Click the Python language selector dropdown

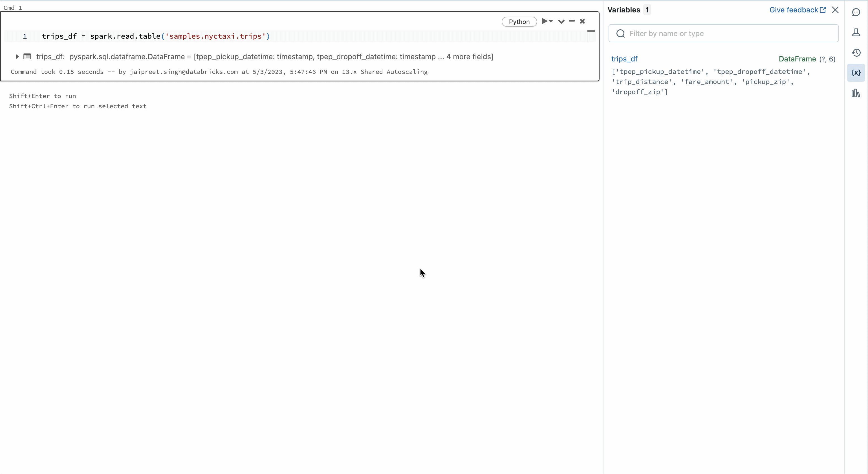[517, 21]
